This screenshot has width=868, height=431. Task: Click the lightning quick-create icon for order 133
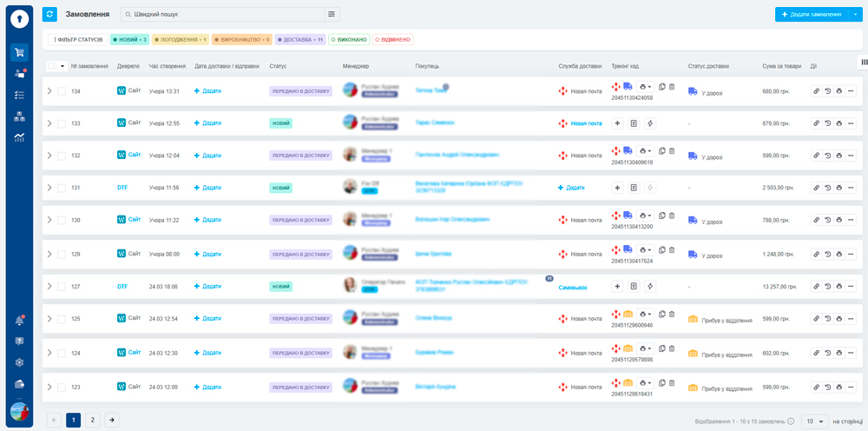click(x=650, y=123)
